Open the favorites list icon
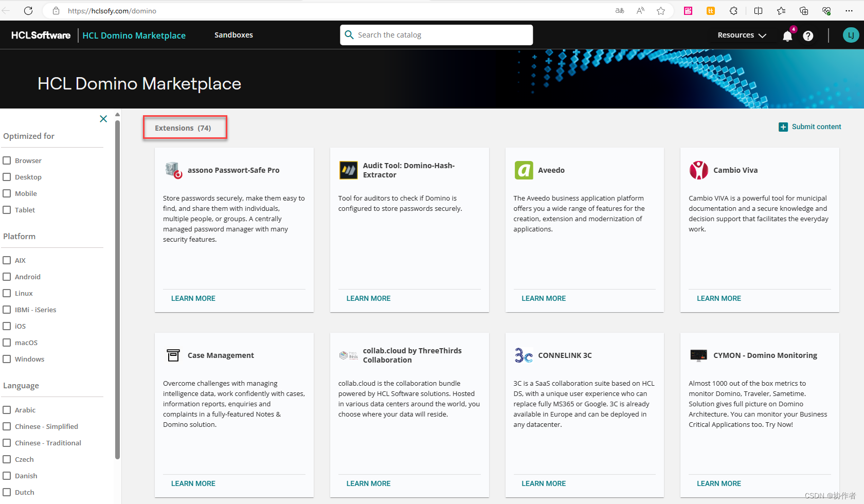The height and width of the screenshot is (504, 864). pos(781,11)
